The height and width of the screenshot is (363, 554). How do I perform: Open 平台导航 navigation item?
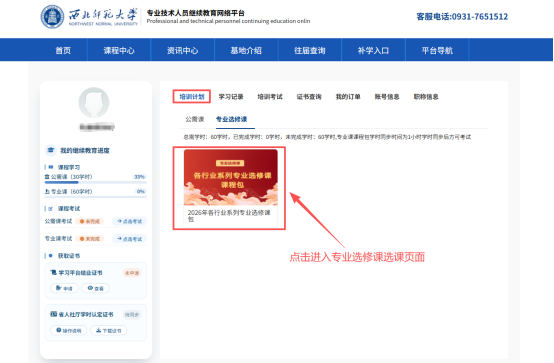click(x=437, y=51)
